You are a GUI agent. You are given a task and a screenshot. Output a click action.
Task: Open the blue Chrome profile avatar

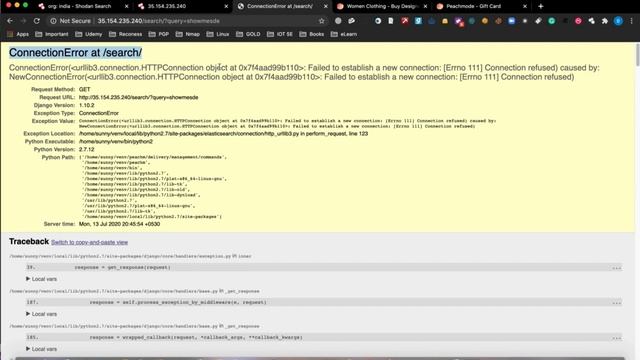point(618,21)
